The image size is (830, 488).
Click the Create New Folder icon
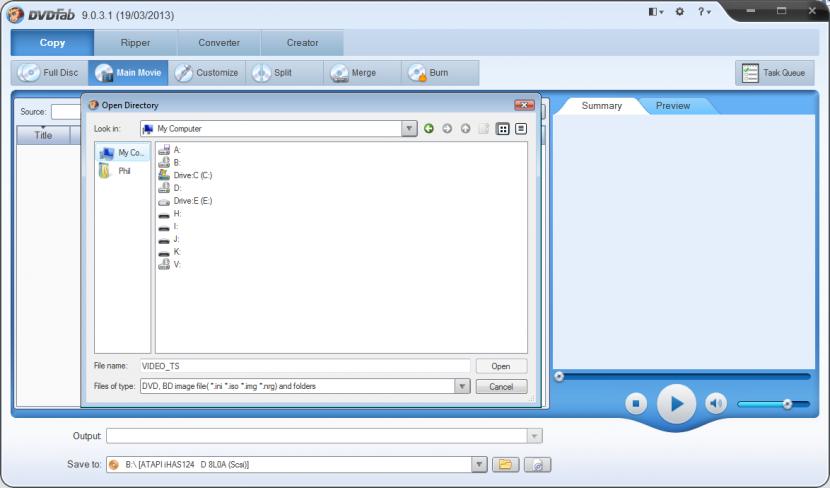(483, 129)
